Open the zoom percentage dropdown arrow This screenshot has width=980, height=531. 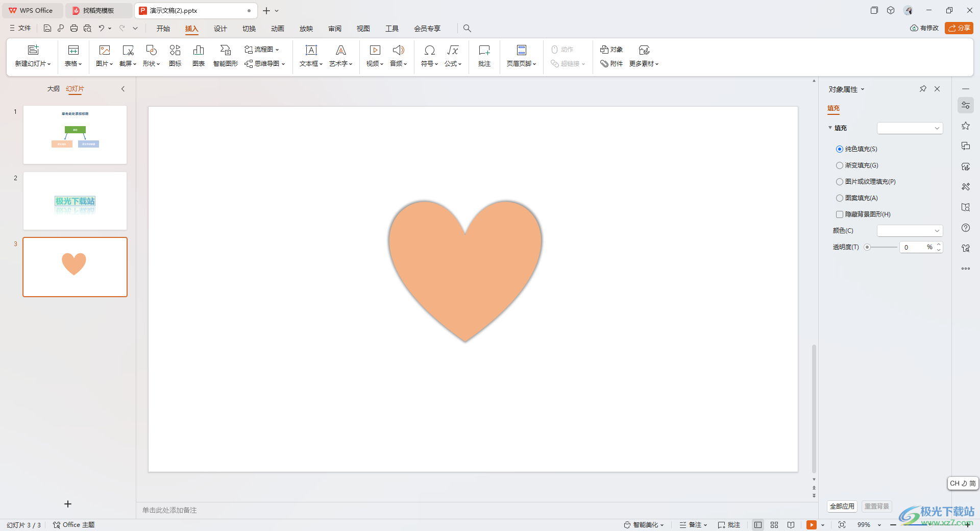click(x=879, y=525)
